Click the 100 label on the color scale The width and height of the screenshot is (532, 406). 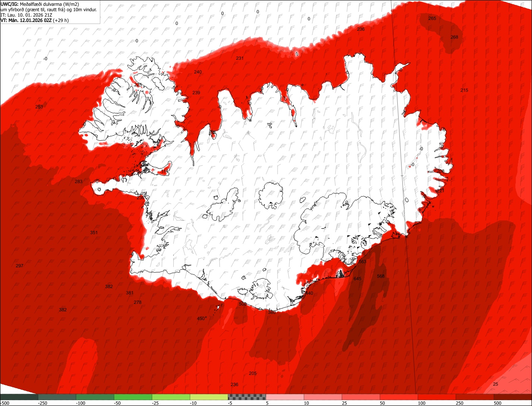tap(422, 403)
